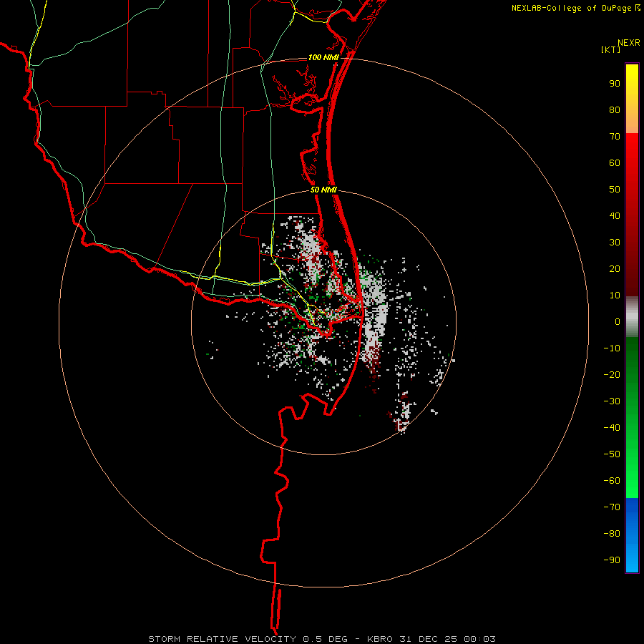Click the -60 value on velocity scale

pos(612,481)
